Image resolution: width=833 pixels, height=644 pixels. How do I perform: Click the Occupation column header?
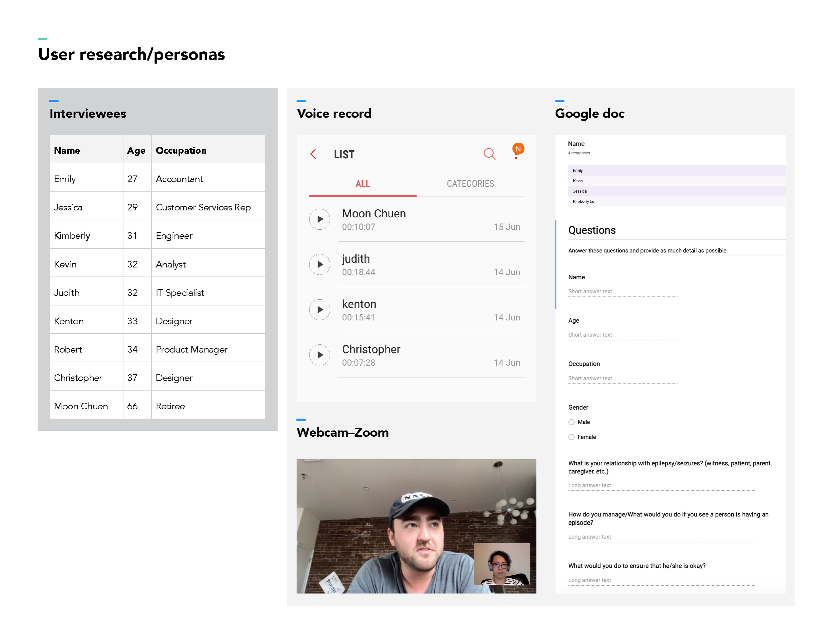(x=181, y=150)
